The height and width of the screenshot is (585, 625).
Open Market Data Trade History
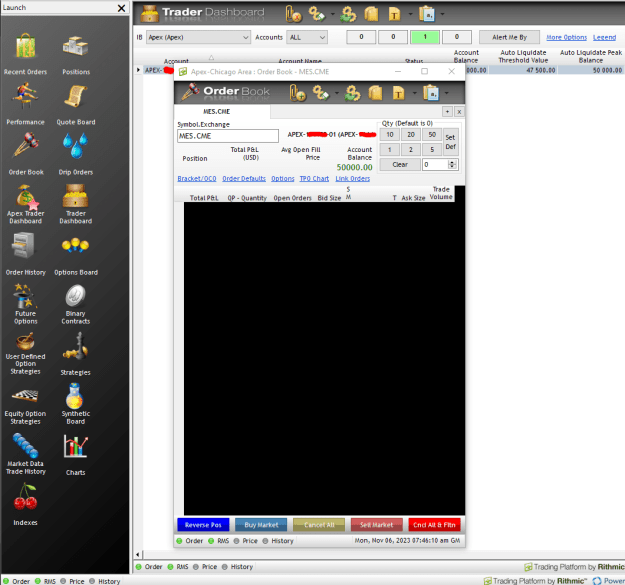[26, 454]
